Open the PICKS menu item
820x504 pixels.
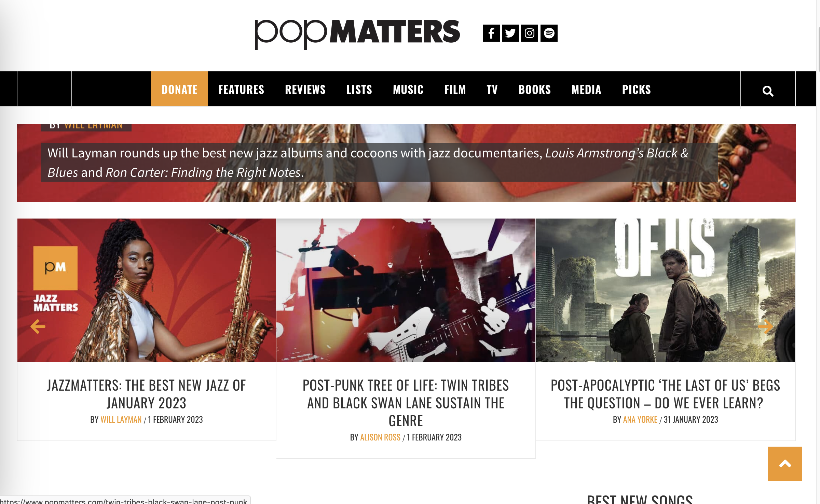[637, 89]
